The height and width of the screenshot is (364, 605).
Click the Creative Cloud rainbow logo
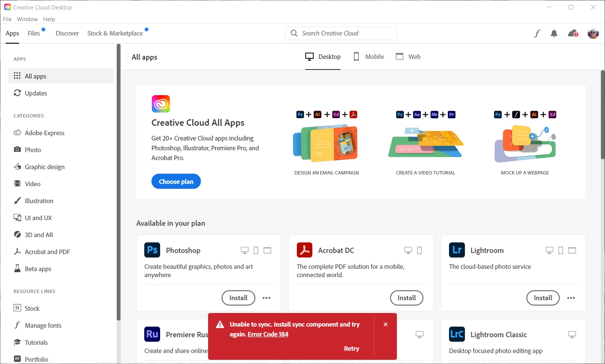click(x=161, y=104)
